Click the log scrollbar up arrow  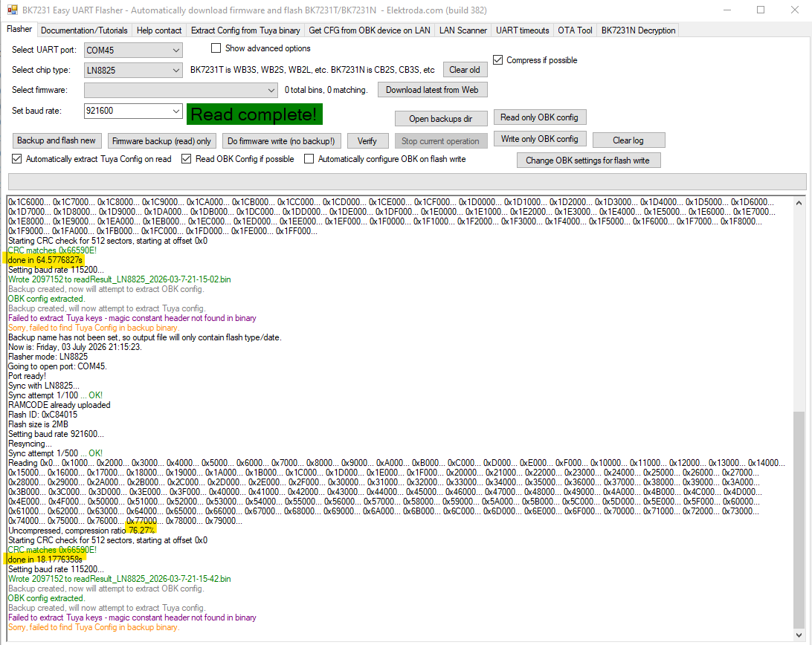799,203
